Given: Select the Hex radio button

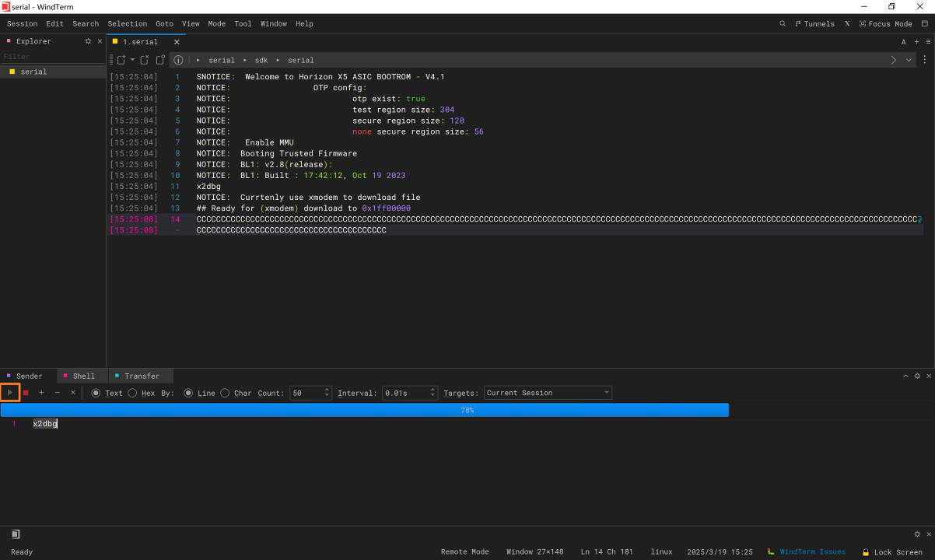Looking at the screenshot, I should (x=132, y=393).
